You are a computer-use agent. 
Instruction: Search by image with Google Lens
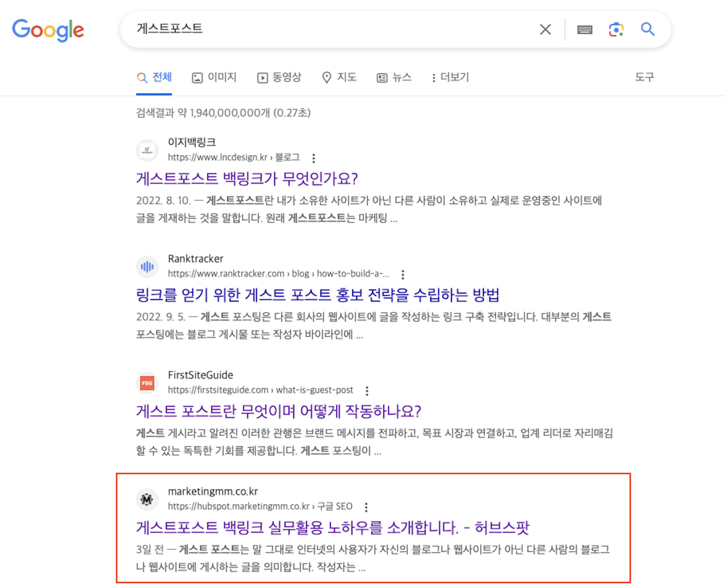point(616,30)
